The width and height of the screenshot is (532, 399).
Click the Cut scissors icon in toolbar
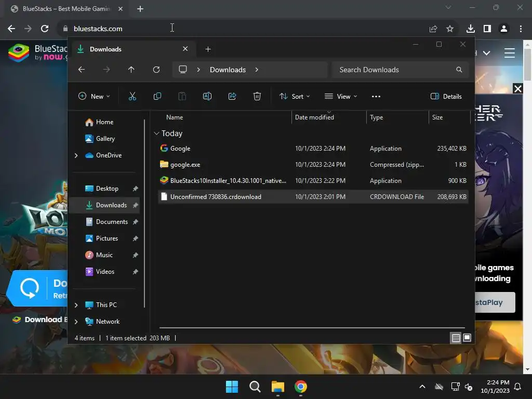click(x=132, y=96)
